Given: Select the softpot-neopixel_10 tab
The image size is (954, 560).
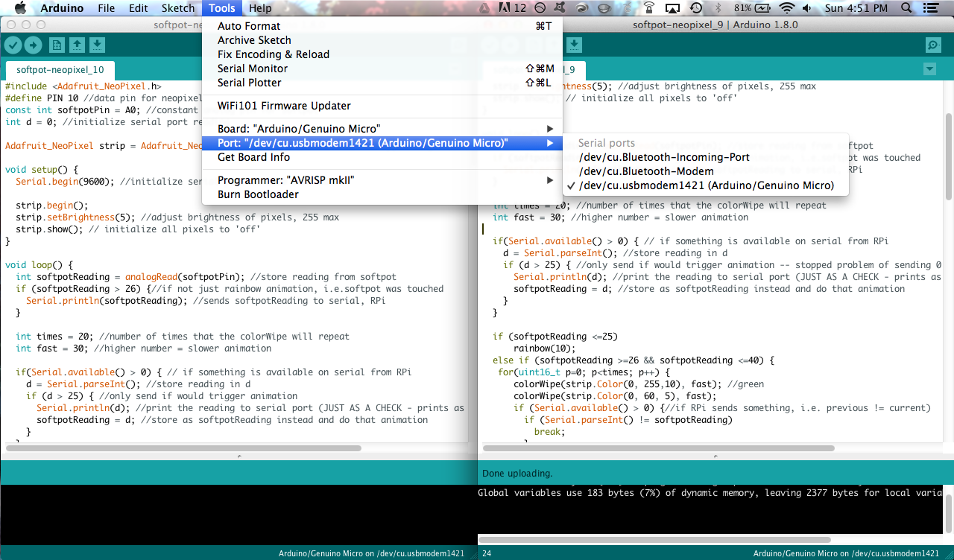Looking at the screenshot, I should pos(60,70).
